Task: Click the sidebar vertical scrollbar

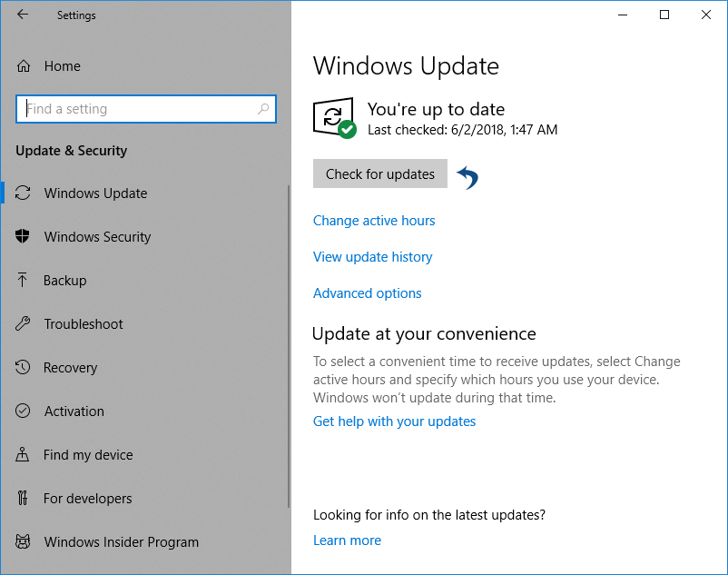Action: 289,346
